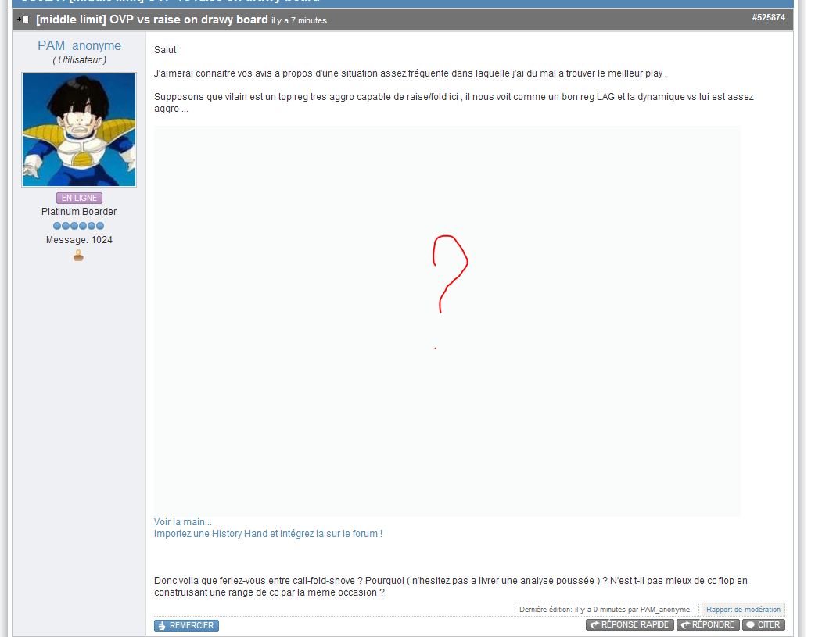This screenshot has height=637, width=840.
Task: Click the 'il y a 7 minutes' timestamp
Action: tap(299, 21)
